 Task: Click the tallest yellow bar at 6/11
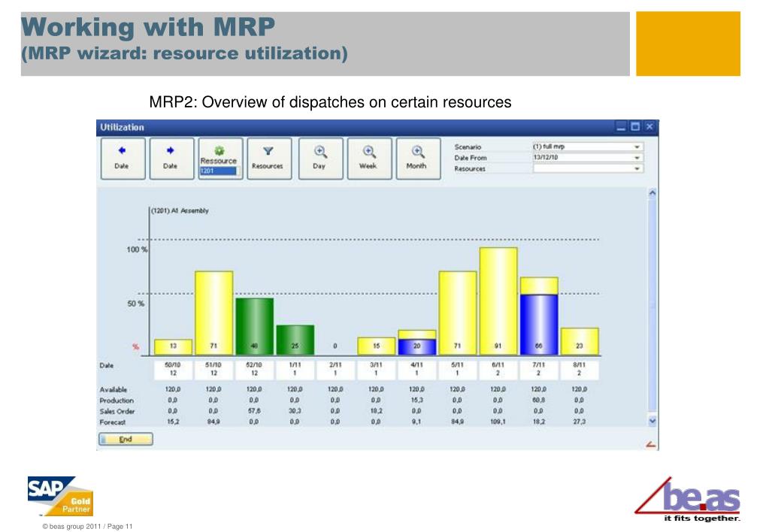(x=498, y=301)
